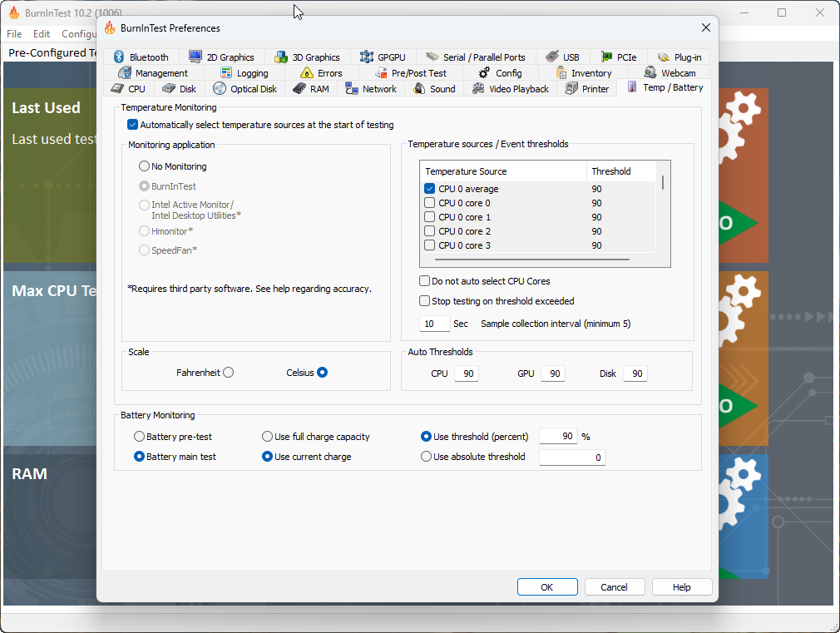Select Use absolute threshold radio

point(426,457)
